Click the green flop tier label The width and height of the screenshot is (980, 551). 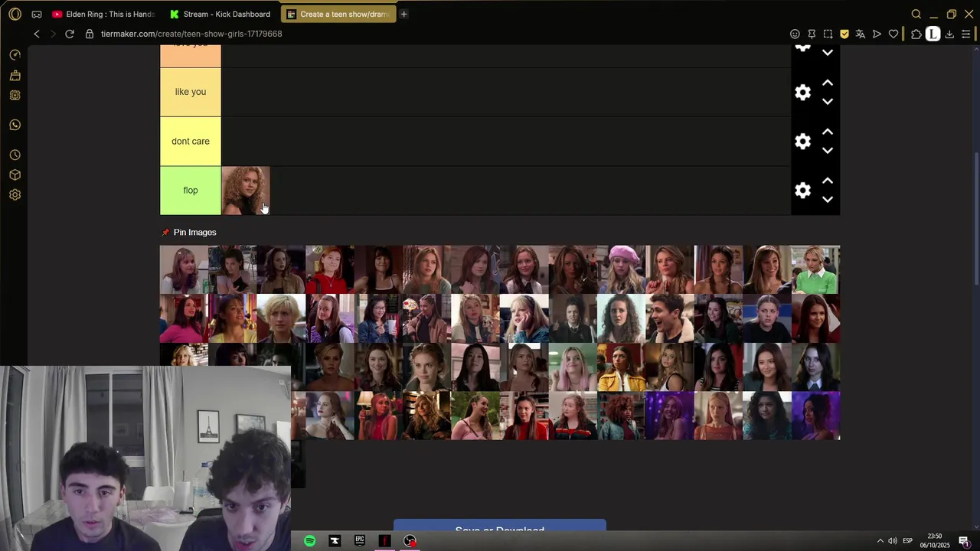191,191
